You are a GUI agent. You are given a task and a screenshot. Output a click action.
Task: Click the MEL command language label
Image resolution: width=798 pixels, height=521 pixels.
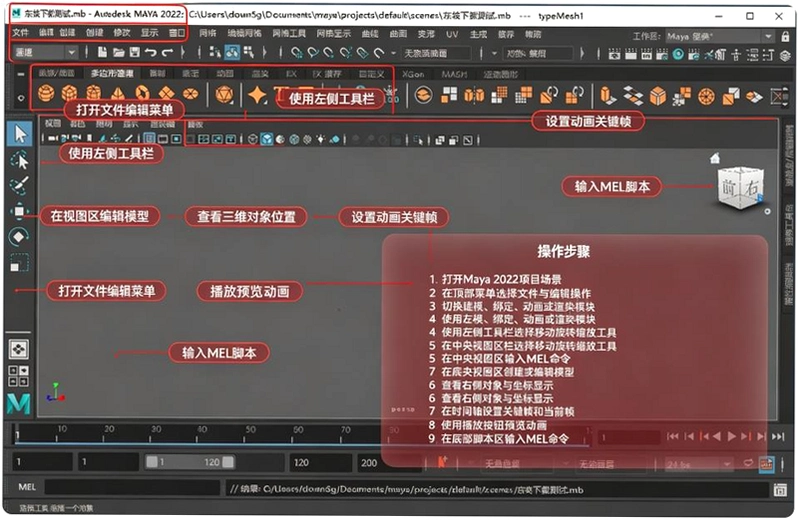pos(27,487)
